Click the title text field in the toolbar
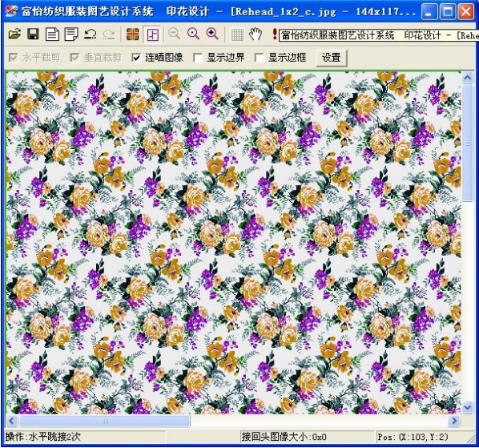Viewport: 479px width, 448px height. [379, 35]
